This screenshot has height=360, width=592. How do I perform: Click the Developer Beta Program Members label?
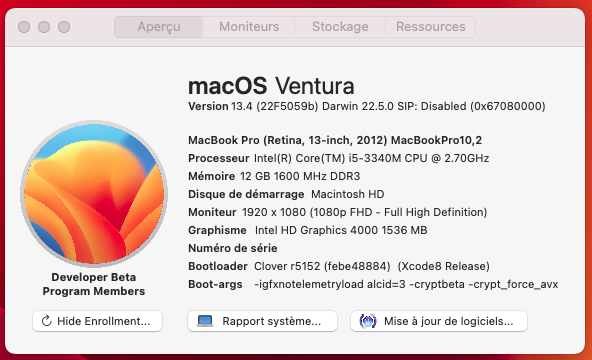tap(94, 284)
